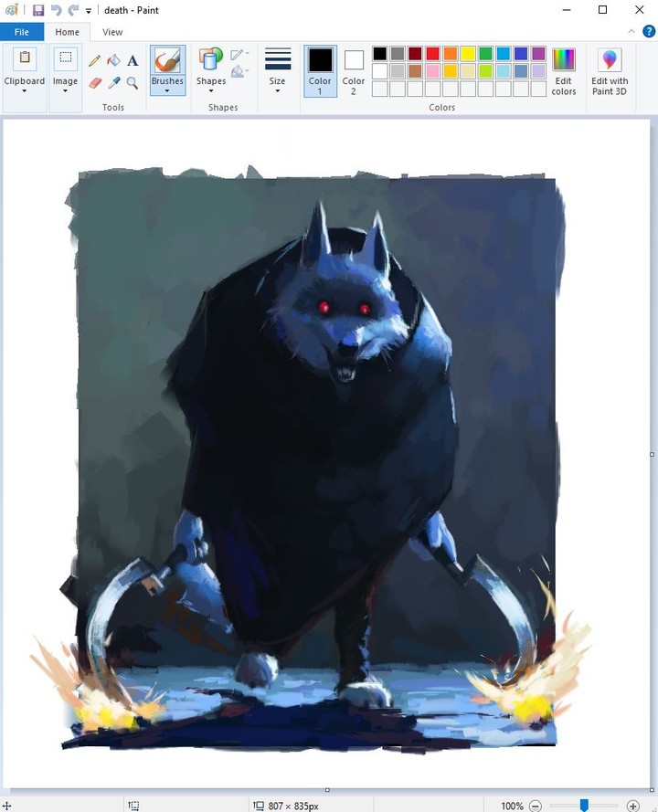Select the Color picker eyedropper tool

point(113,83)
